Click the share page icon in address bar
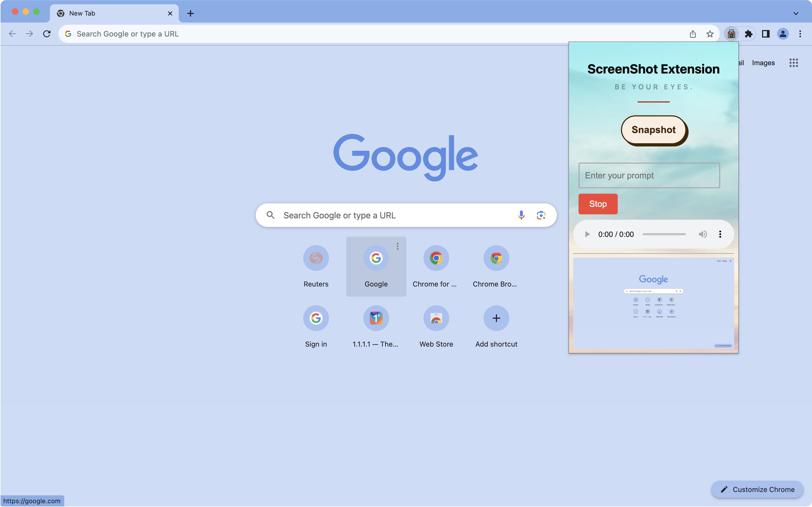The height and width of the screenshot is (507, 812). [x=693, y=34]
